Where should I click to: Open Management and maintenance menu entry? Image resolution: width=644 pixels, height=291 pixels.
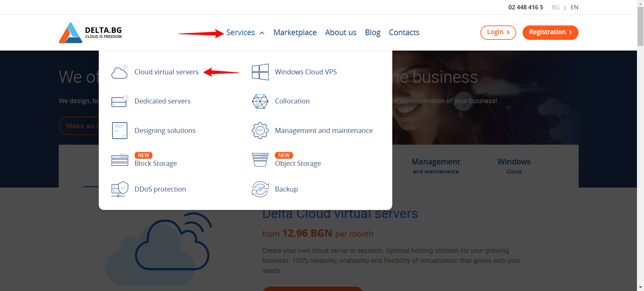(324, 131)
